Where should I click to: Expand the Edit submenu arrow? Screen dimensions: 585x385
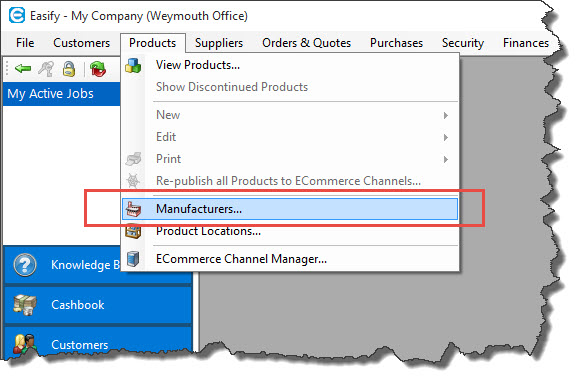[445, 137]
